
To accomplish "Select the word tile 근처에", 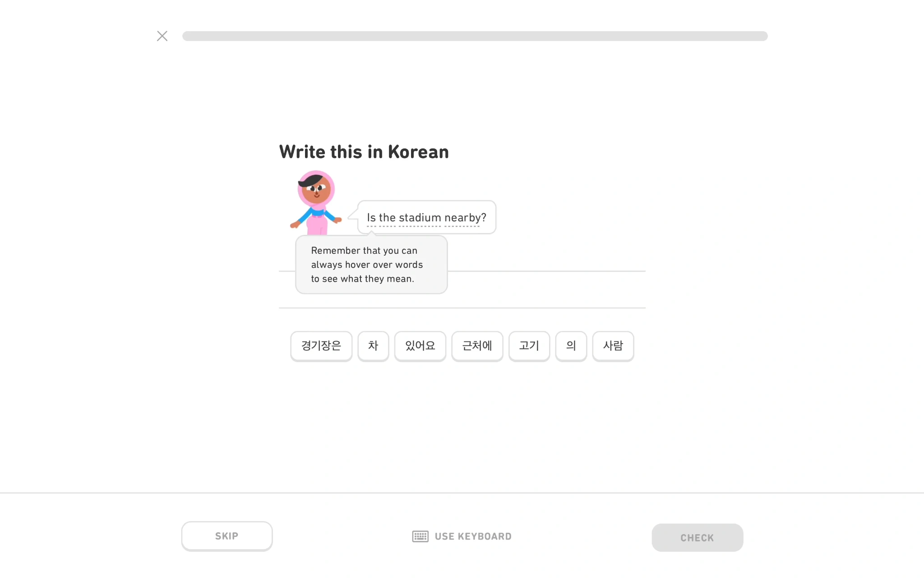I will coord(477,346).
